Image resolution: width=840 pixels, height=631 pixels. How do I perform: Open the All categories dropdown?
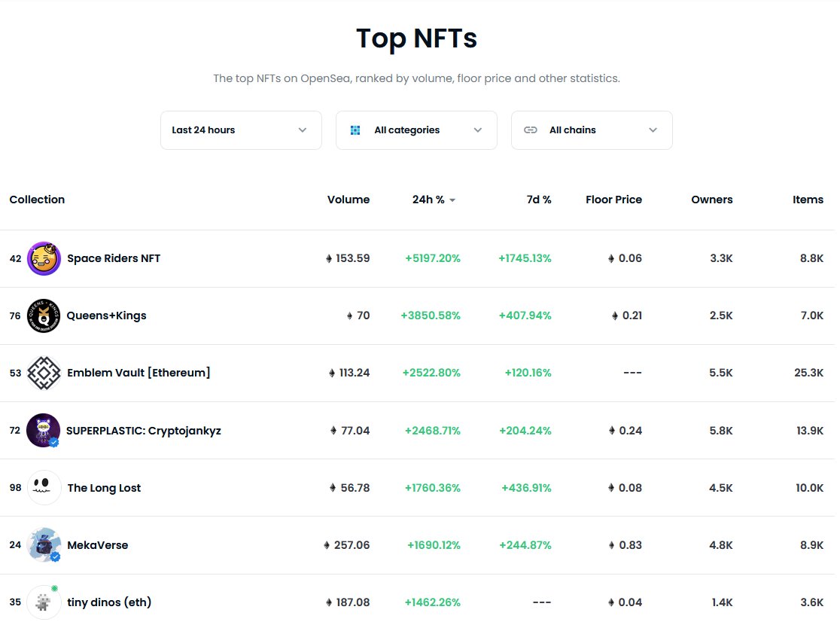tap(416, 130)
